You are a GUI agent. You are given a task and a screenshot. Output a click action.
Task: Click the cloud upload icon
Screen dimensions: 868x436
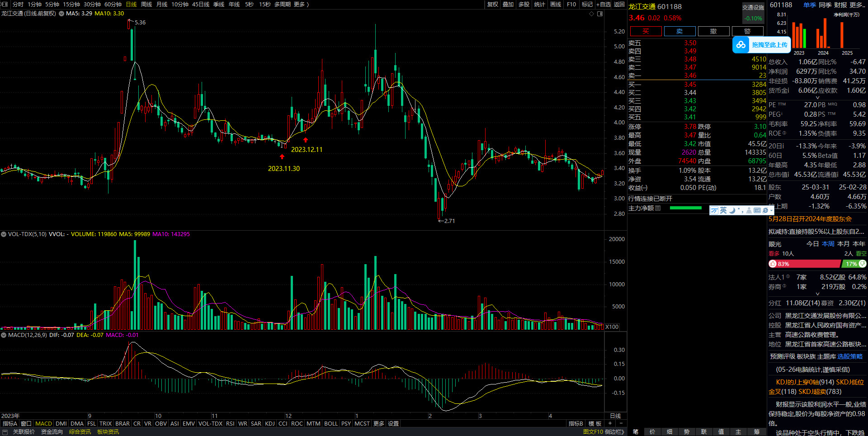pyautogui.click(x=741, y=45)
